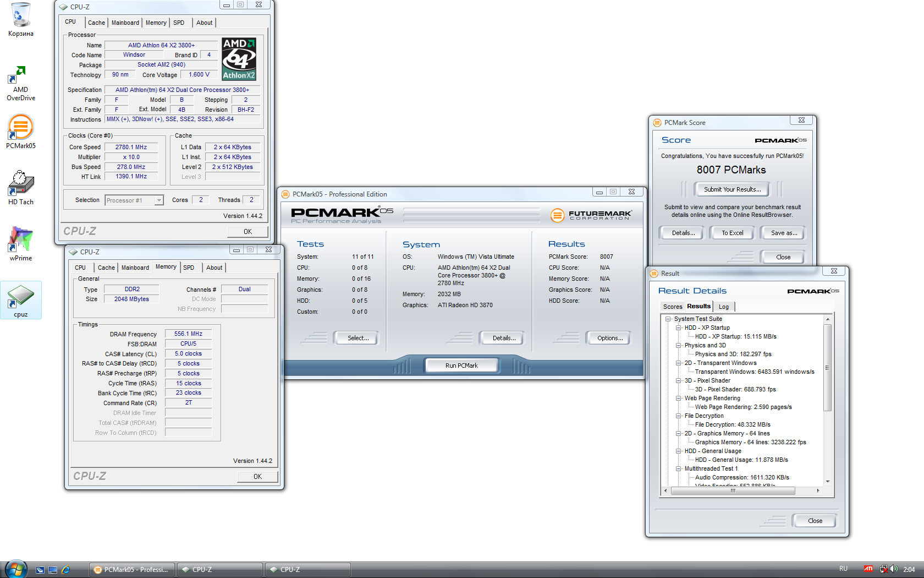Viewport: 924px width, 578px height.
Task: Open the wPrime desktop shortcut
Action: [x=20, y=244]
